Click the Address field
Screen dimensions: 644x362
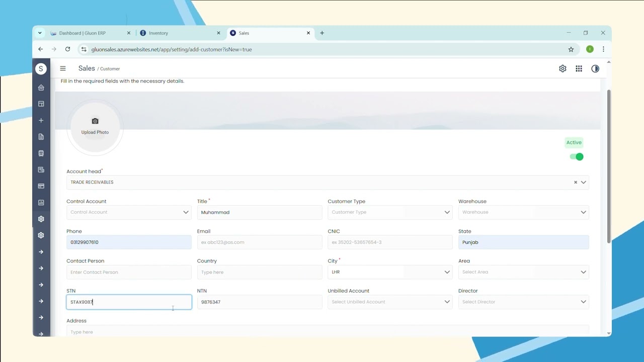328,331
